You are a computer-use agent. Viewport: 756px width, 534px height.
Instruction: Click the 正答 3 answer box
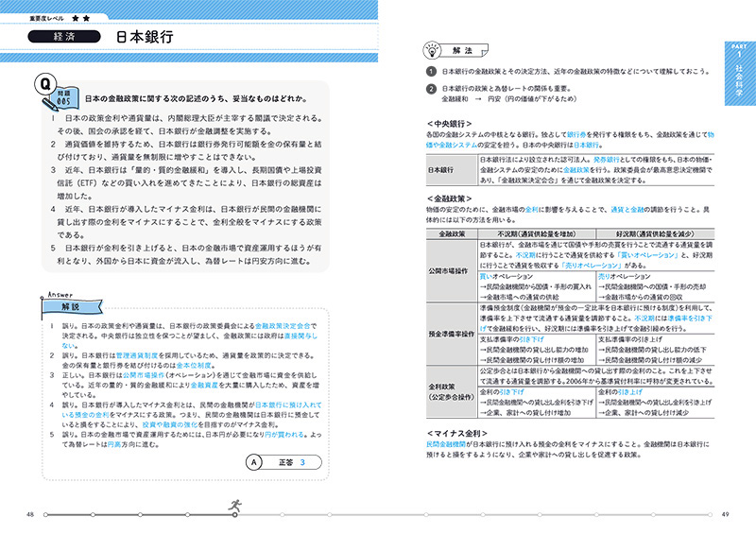(292, 462)
